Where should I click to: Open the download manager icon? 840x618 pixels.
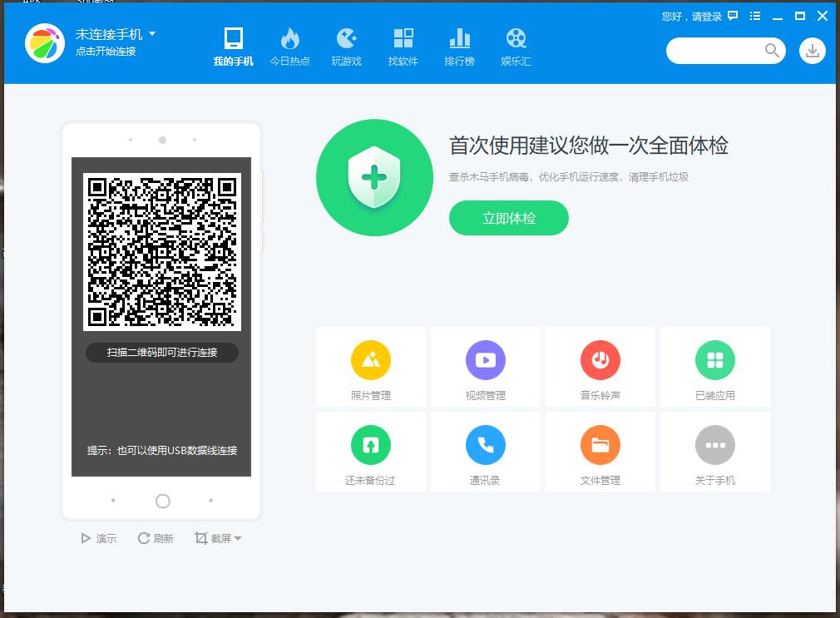click(x=813, y=51)
